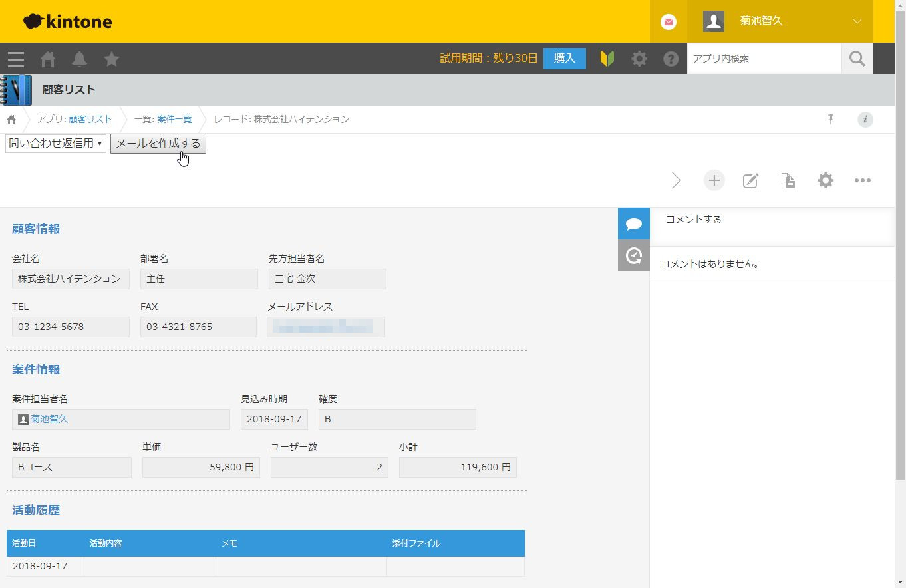This screenshot has width=906, height=588.
Task: Switch to the comments panel tab
Action: tap(633, 223)
